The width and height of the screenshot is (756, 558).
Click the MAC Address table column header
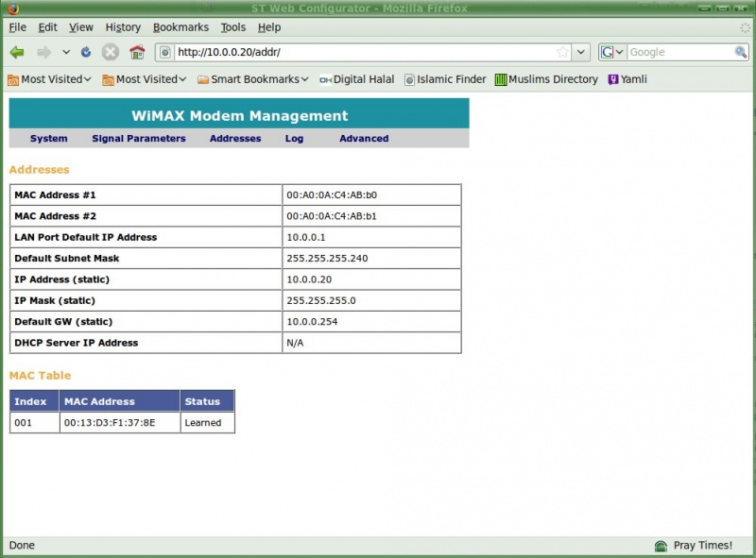click(x=120, y=401)
